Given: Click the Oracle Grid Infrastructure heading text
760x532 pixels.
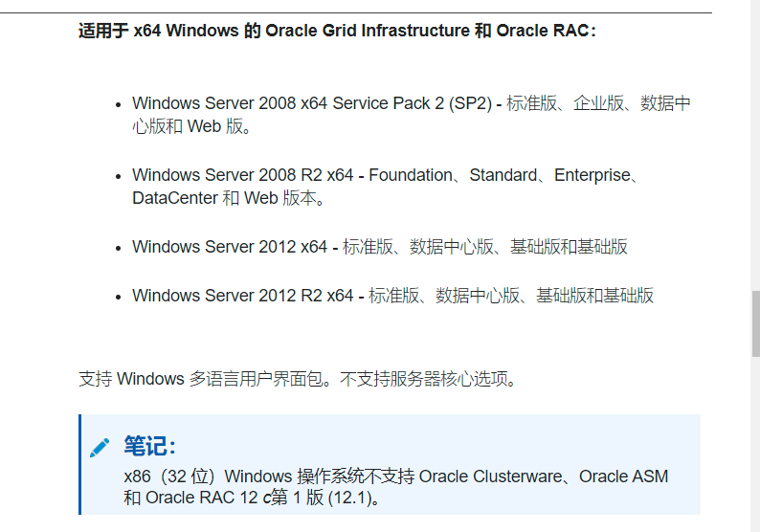Looking at the screenshot, I should coord(337,31).
